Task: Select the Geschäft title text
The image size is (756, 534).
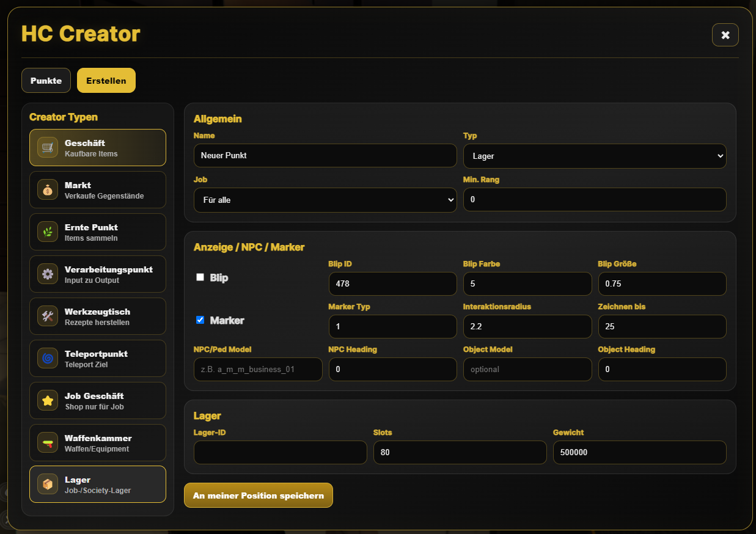Action: click(x=85, y=143)
